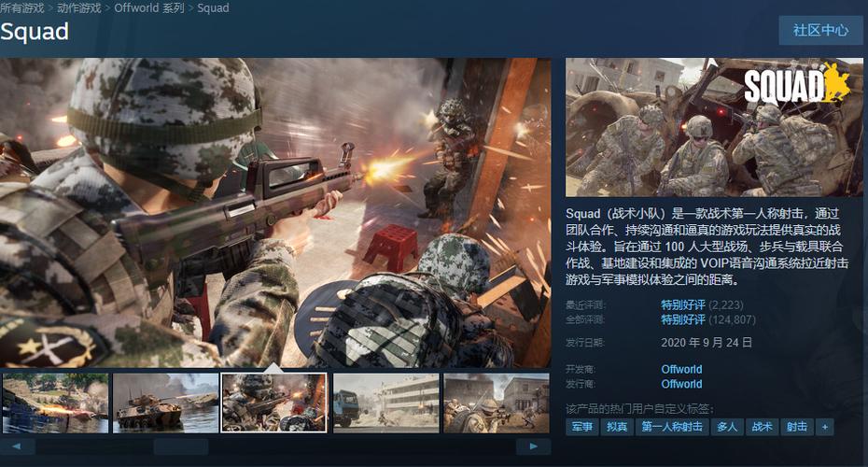Click the 发行日期 label
This screenshot has height=467, width=868.
tap(585, 343)
